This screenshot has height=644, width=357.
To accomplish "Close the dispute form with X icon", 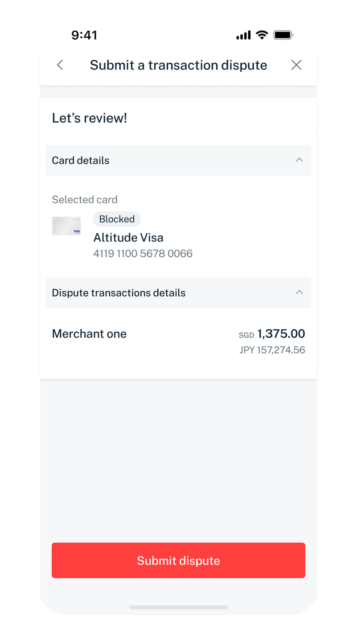I will click(296, 65).
